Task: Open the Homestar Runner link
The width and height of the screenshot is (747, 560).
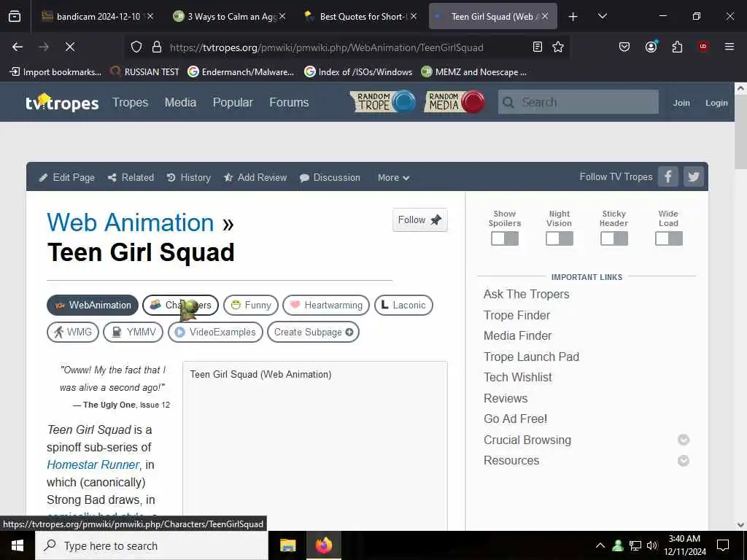Action: tap(93, 464)
